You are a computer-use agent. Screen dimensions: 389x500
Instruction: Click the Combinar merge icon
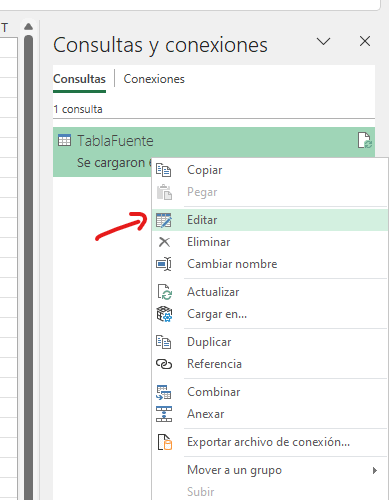[164, 392]
